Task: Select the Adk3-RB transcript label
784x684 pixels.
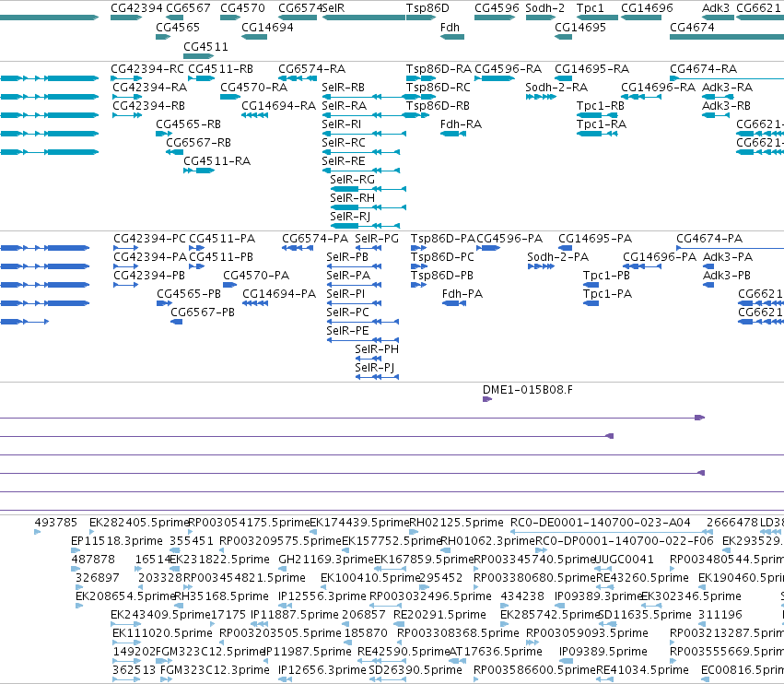Action: point(726,106)
